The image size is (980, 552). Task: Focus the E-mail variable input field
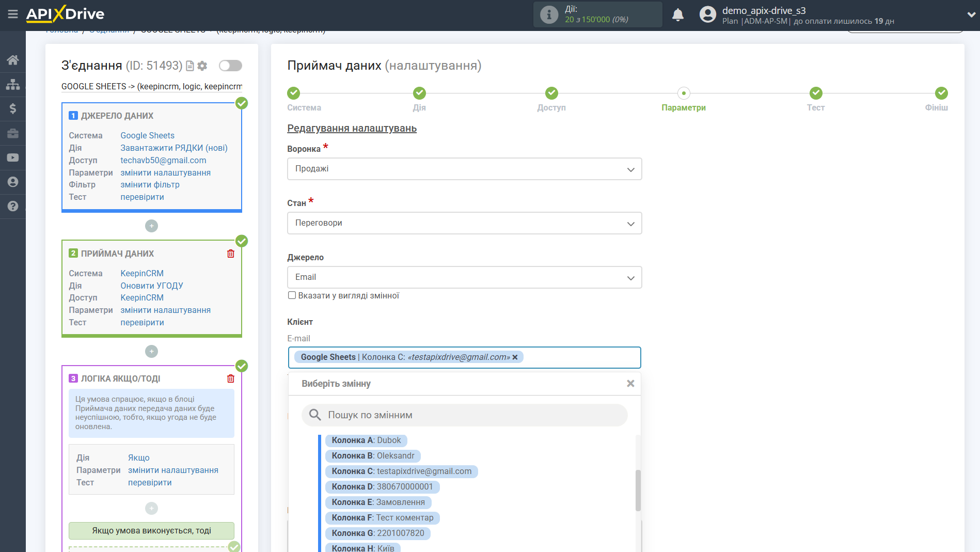(464, 357)
